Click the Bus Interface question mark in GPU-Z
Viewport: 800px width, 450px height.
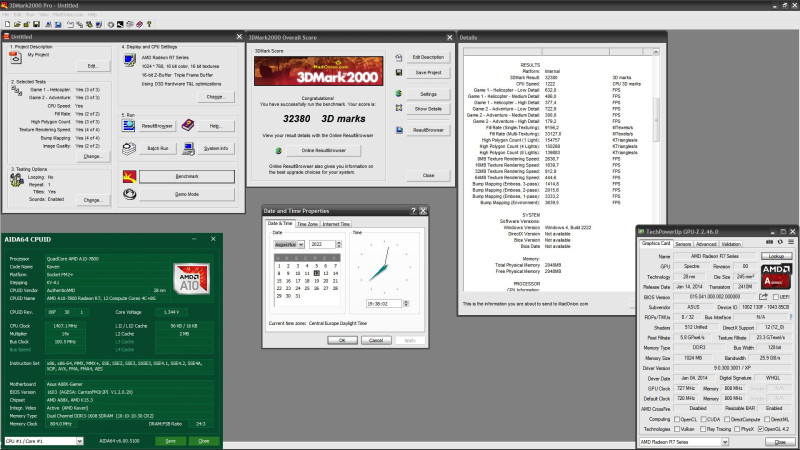point(791,317)
